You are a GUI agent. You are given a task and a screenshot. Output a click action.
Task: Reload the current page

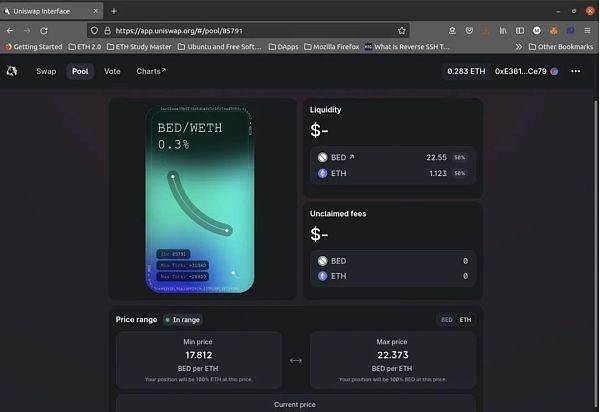coord(44,31)
